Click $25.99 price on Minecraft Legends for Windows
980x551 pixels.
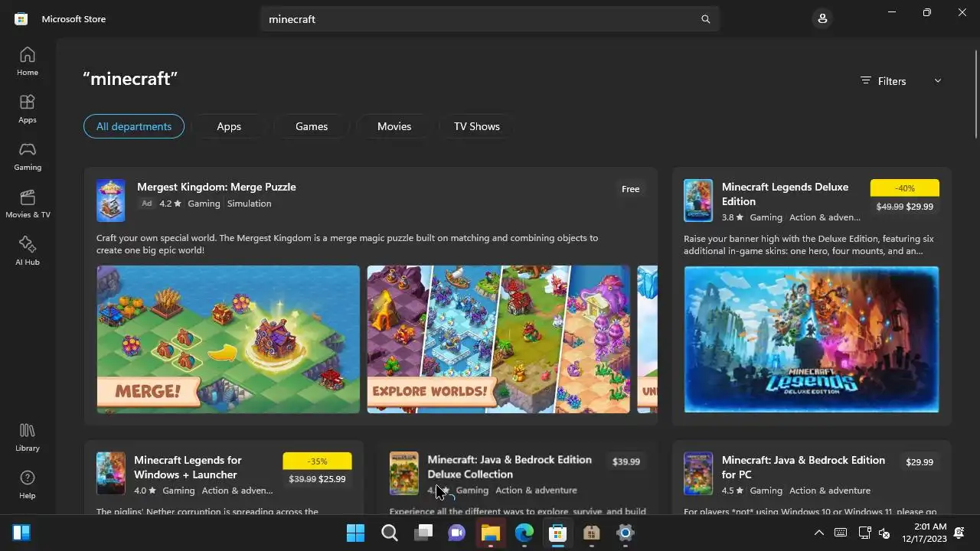(x=332, y=479)
